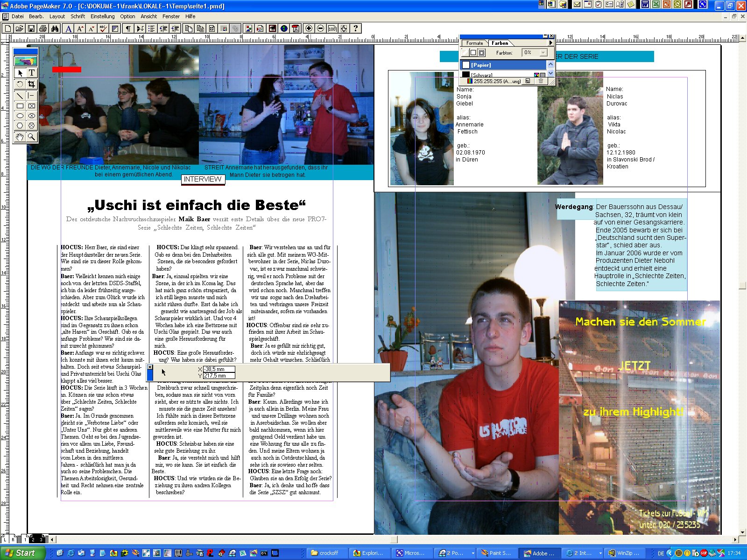Select the [Papier] color swatch

(x=503, y=65)
